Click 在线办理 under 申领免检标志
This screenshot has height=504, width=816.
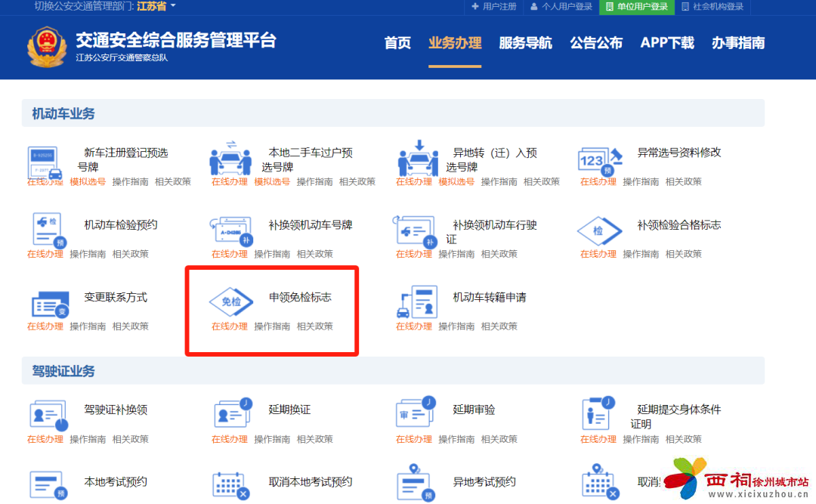point(230,326)
